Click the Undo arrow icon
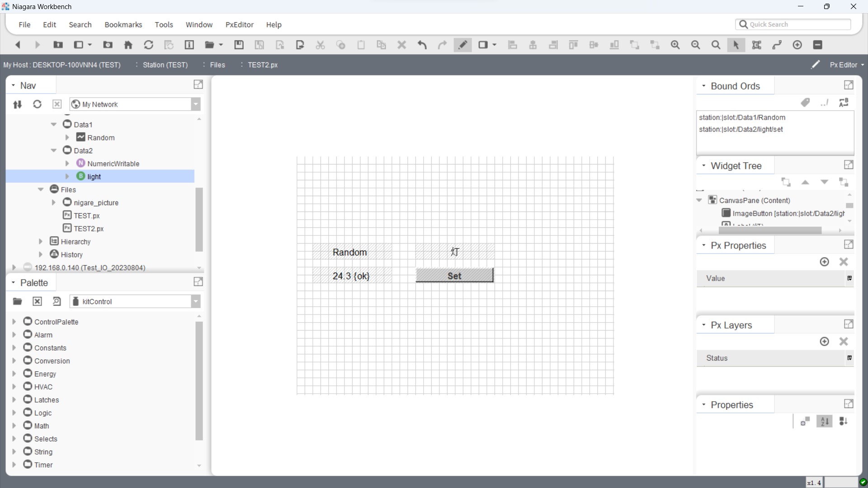The width and height of the screenshot is (868, 488). 422,45
